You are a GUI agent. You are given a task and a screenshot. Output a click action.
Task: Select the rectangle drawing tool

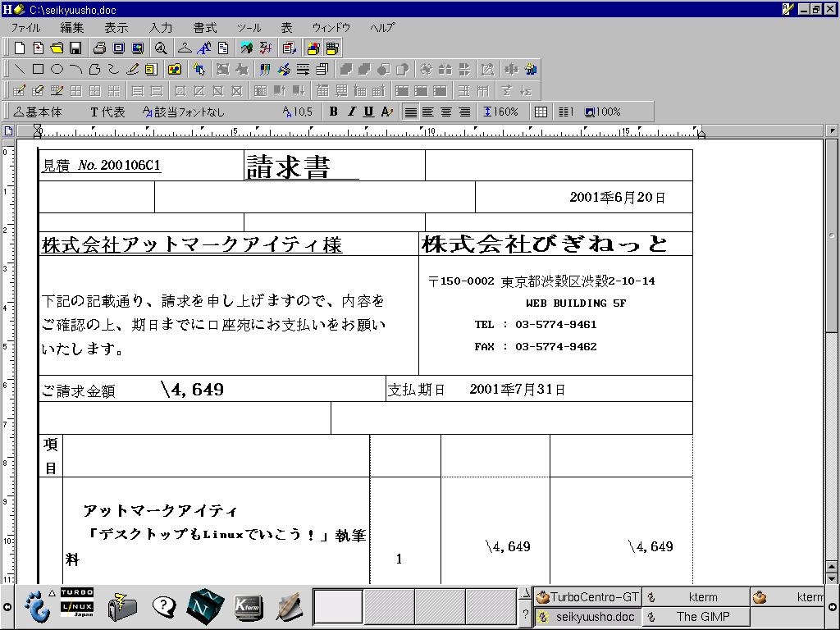pyautogui.click(x=38, y=69)
